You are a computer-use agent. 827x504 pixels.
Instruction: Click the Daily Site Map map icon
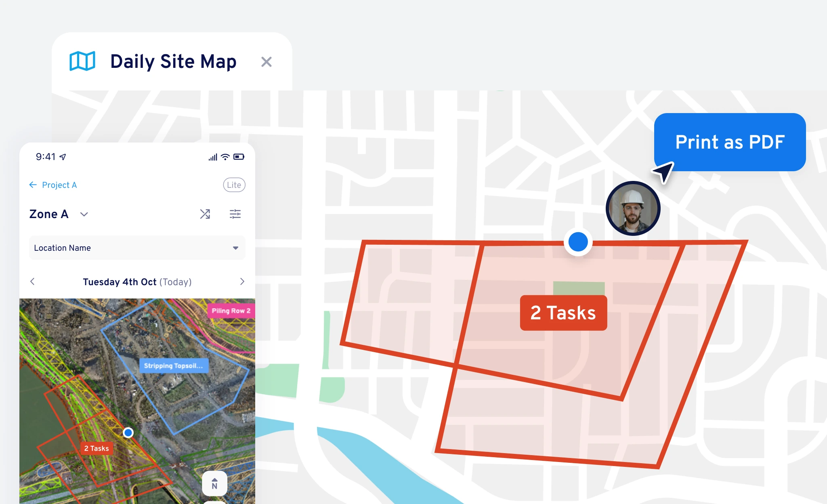point(82,61)
